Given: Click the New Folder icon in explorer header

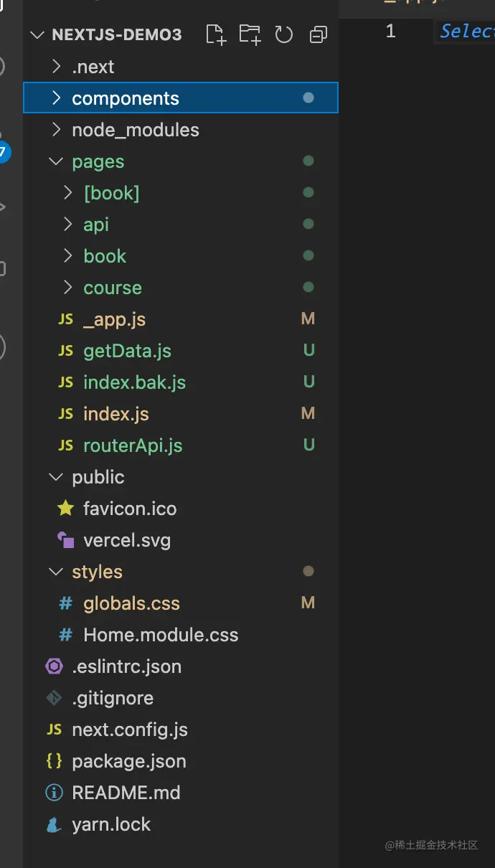Looking at the screenshot, I should click(250, 34).
